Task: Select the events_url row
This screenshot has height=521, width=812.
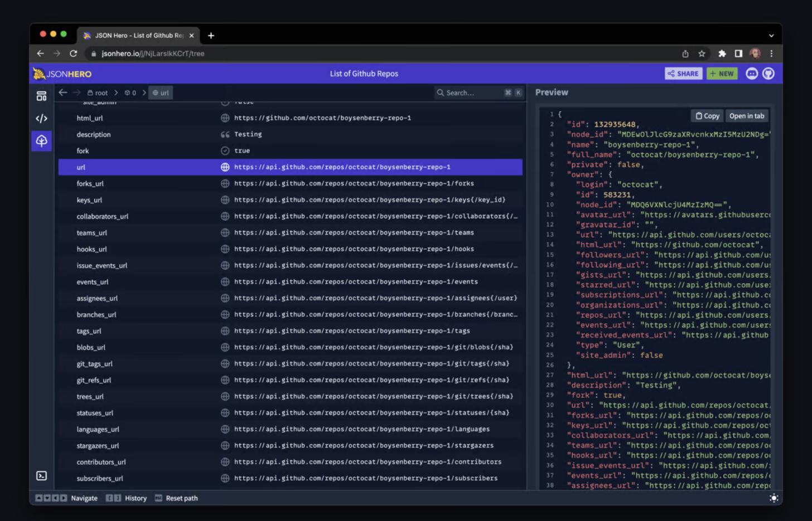Action: pyautogui.click(x=291, y=282)
